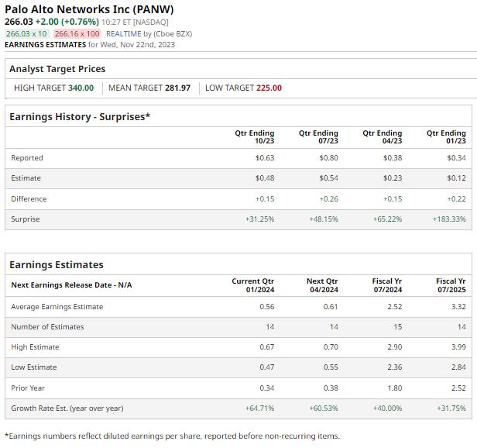Select the last price 266.03
This screenshot has width=477, height=448.
[19, 22]
